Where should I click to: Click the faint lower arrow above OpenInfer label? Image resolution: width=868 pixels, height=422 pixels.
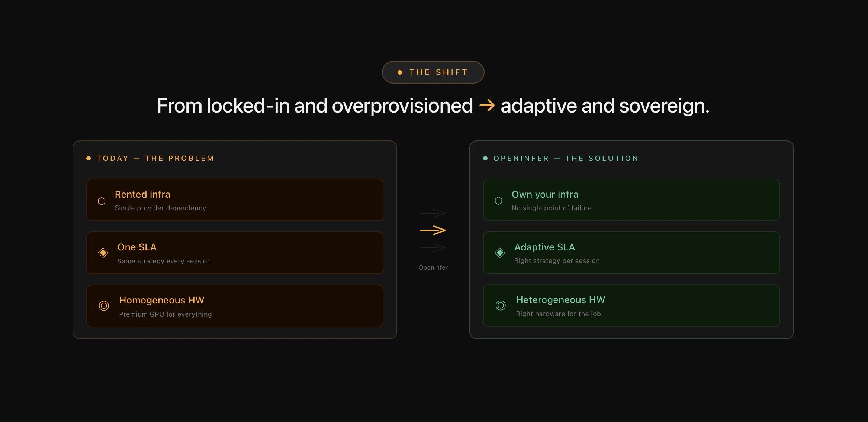433,247
